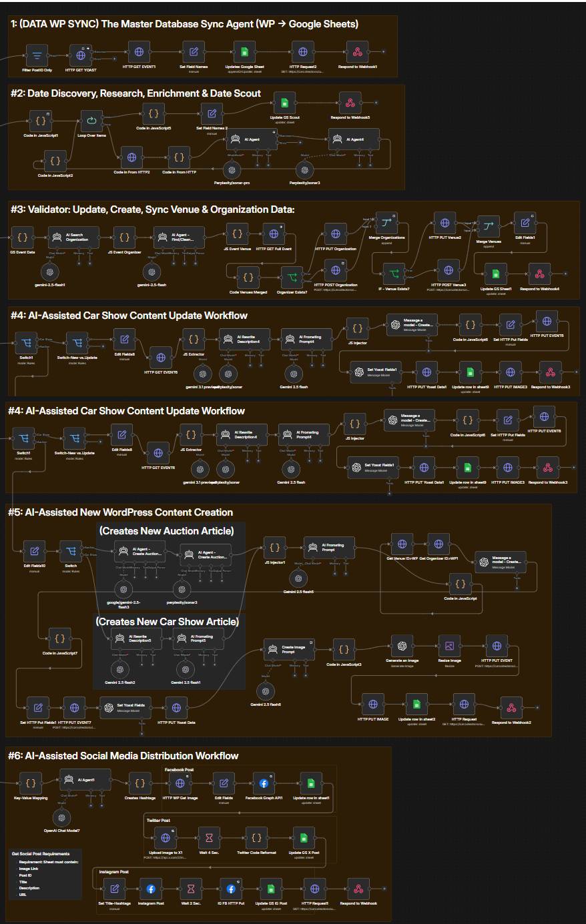Click the AI Rewrite Description5 node
The height and width of the screenshot is (924, 586).
136,639
